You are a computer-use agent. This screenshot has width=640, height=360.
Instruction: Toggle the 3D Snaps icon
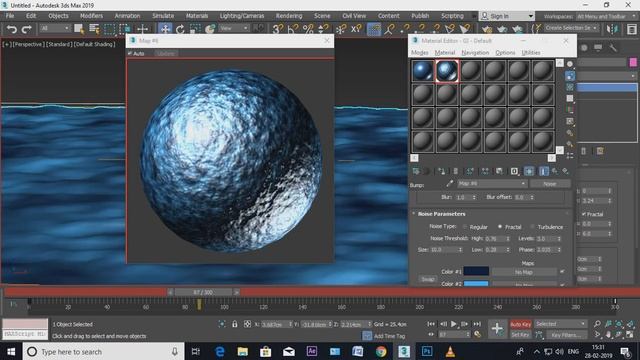tap(278, 29)
